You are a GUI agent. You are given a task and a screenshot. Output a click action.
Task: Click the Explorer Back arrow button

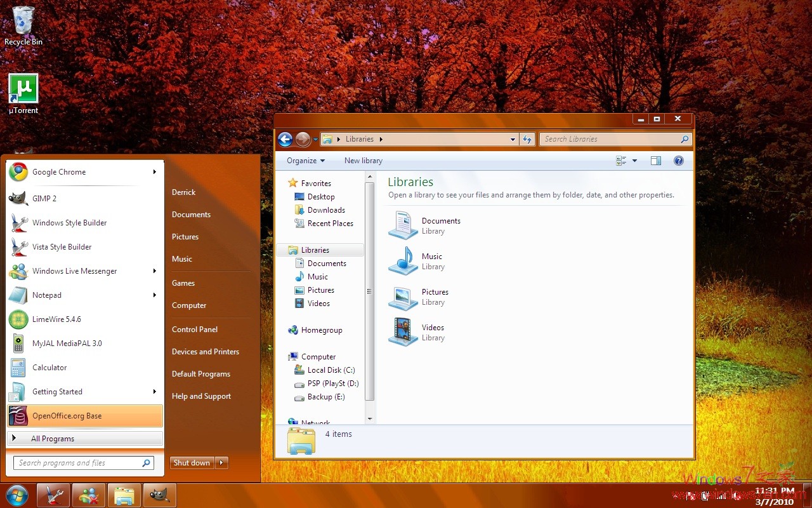[x=285, y=139]
